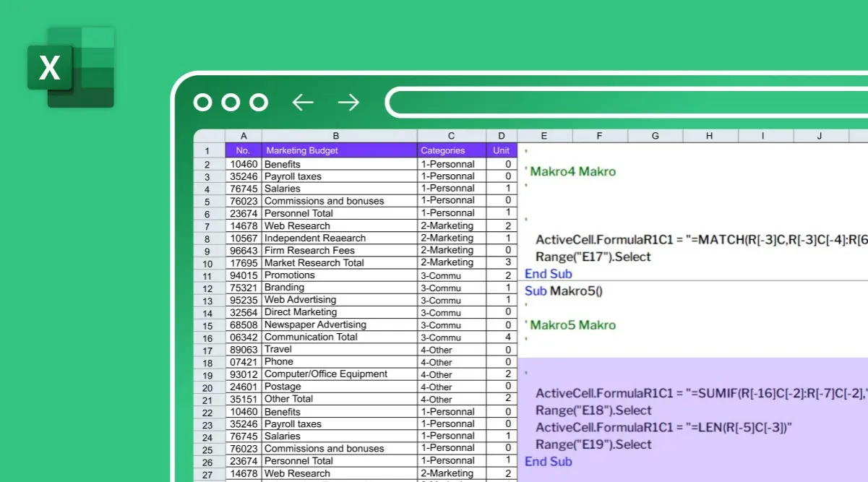Select column G header
Screen dimensions: 868x482
tap(656, 136)
